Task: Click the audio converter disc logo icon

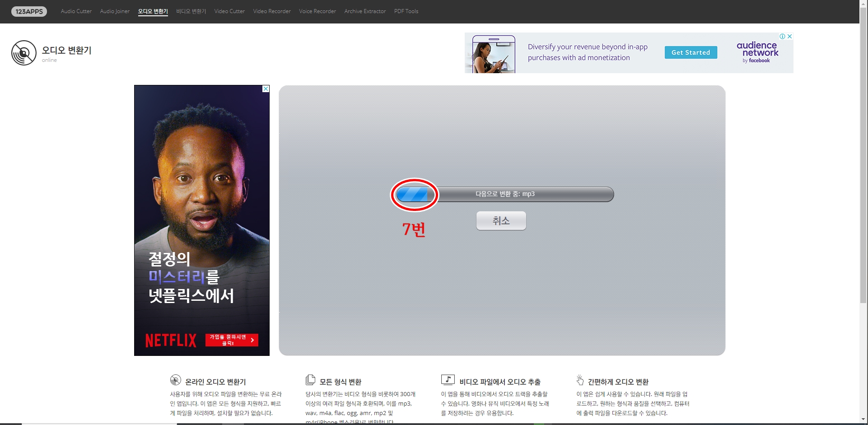Action: tap(24, 53)
